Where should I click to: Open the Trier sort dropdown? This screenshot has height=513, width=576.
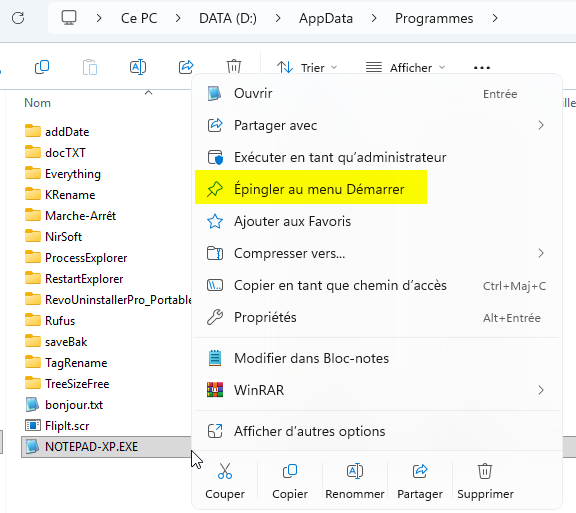(x=306, y=68)
